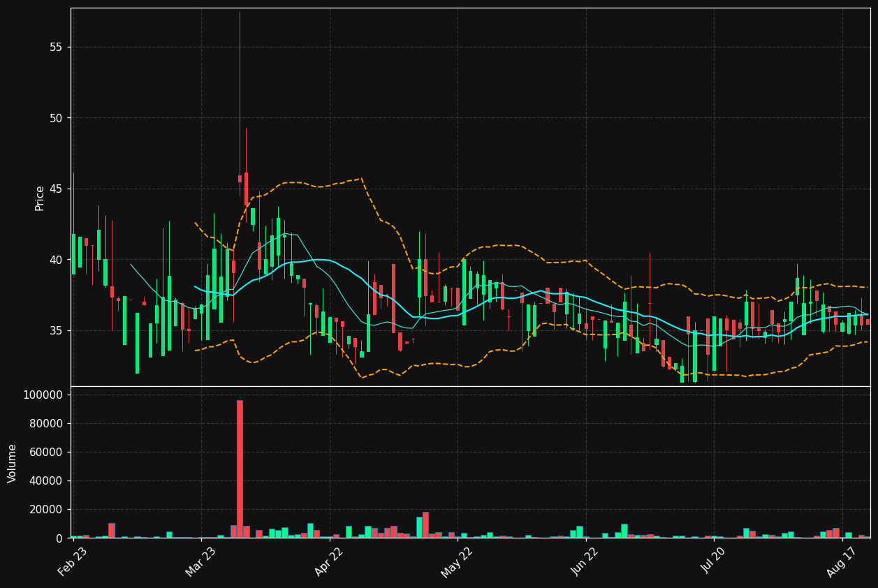Click the 'Price' axis title
Viewport: 878px width, 588px height.
pyautogui.click(x=40, y=198)
